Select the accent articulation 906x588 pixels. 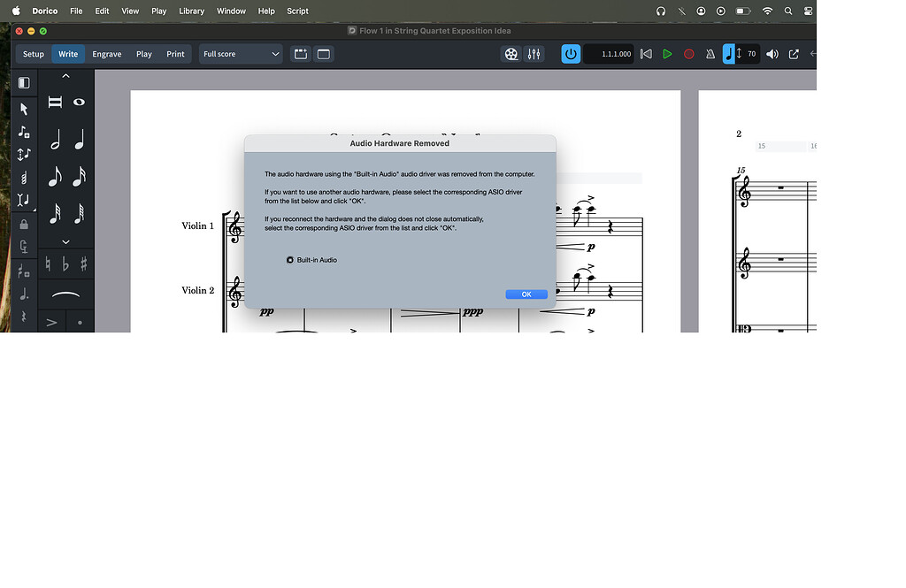pos(51,321)
